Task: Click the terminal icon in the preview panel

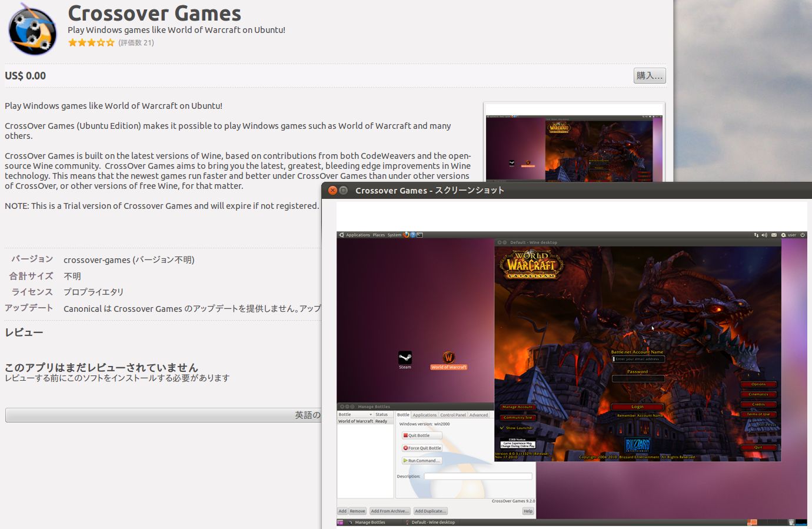Action: pos(420,235)
